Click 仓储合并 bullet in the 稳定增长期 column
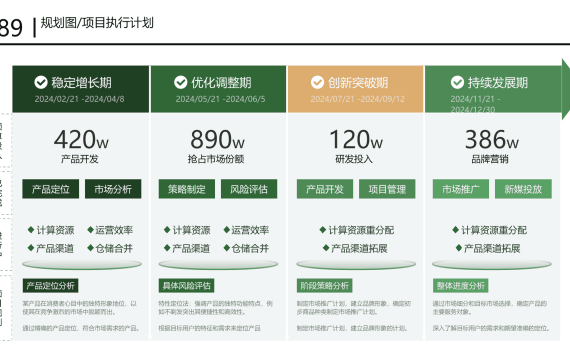The height and width of the screenshot is (360, 570). 110,248
